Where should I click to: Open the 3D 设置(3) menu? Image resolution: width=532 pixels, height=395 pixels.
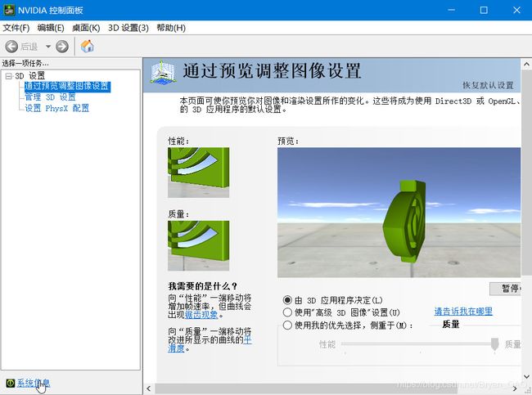(x=128, y=28)
